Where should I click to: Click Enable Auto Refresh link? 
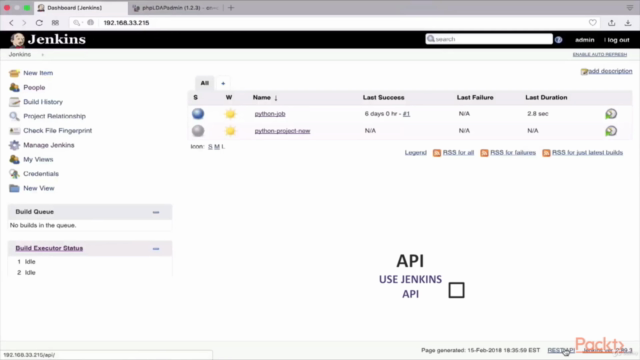[600, 54]
